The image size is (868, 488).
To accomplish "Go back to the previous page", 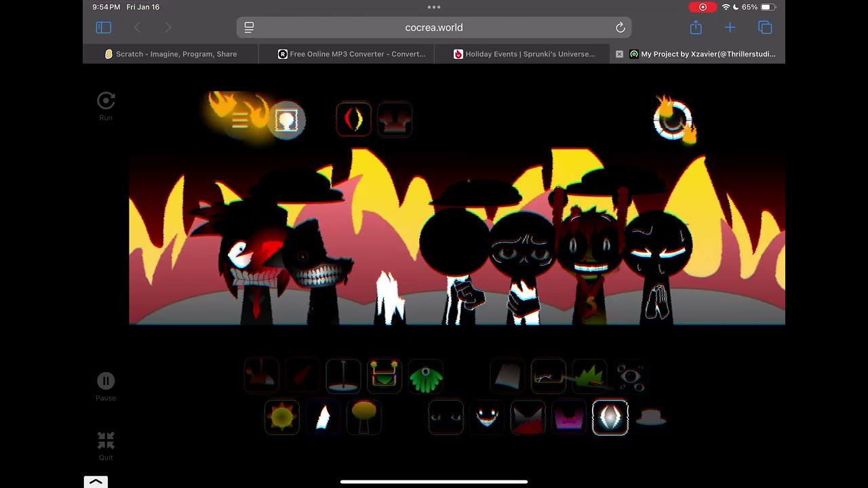I will point(138,27).
